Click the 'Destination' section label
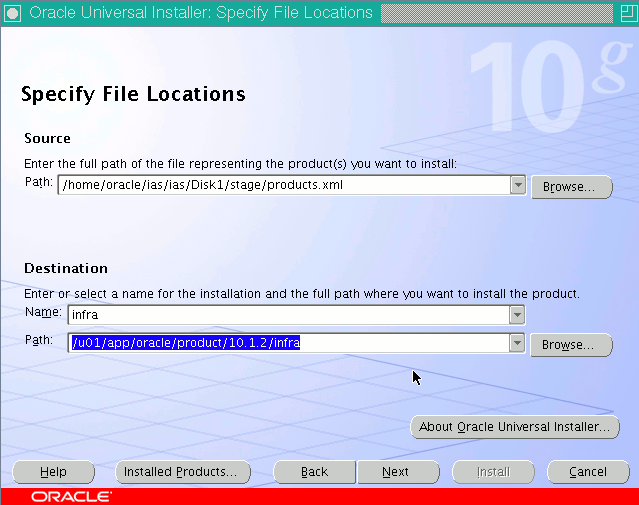This screenshot has width=639, height=505. [66, 269]
